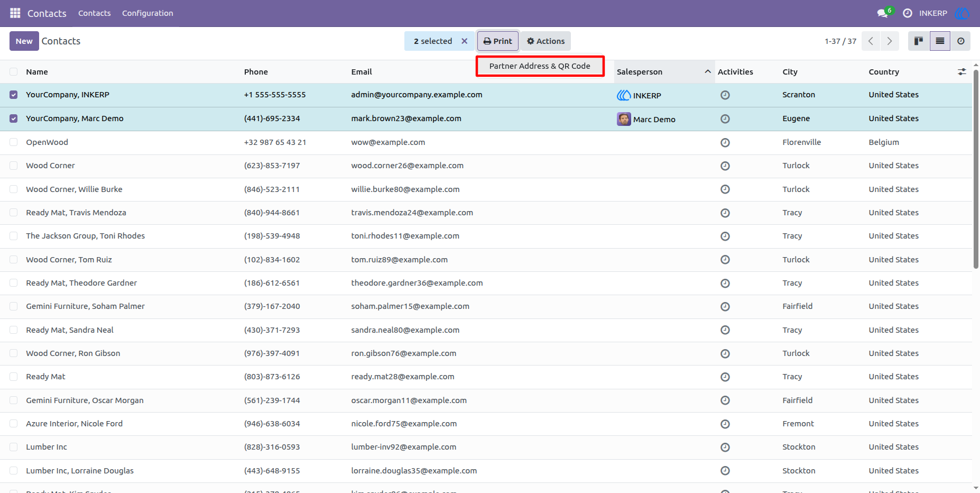Click activity clock for Wood Corner, Tom Ruiz

[x=725, y=260]
